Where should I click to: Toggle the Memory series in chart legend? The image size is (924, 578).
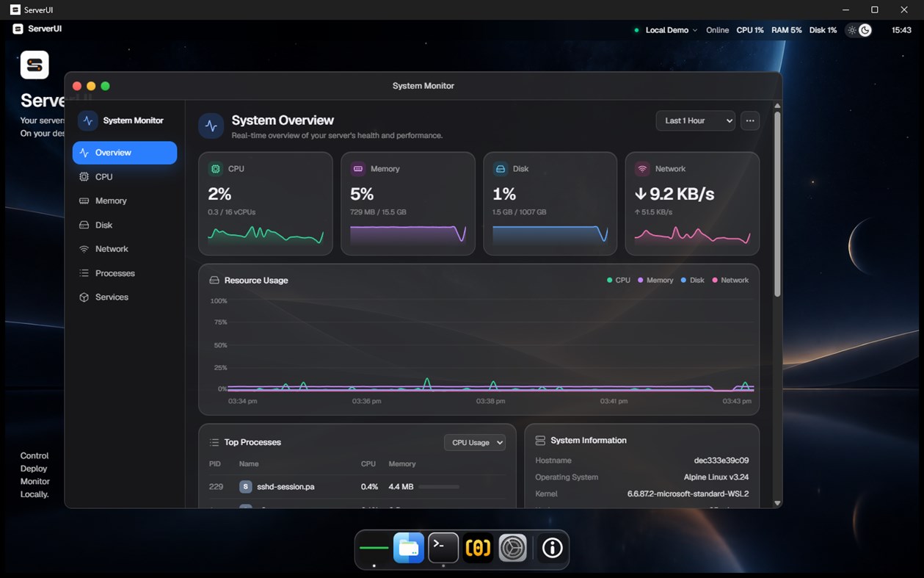click(655, 281)
